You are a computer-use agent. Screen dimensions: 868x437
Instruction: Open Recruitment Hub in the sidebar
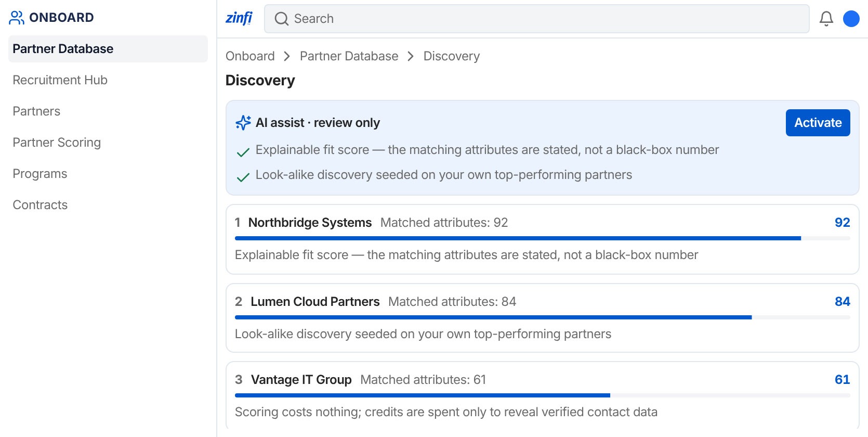(108, 80)
